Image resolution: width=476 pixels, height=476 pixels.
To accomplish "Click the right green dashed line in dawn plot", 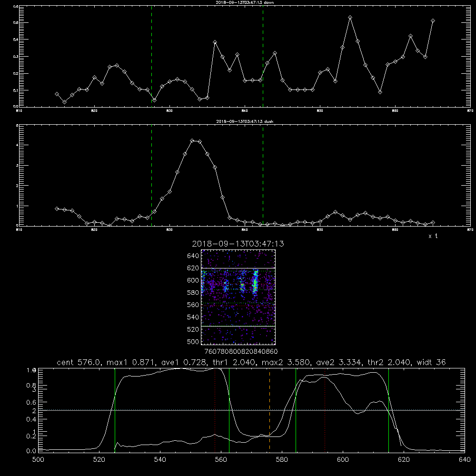I will pyautogui.click(x=263, y=57).
